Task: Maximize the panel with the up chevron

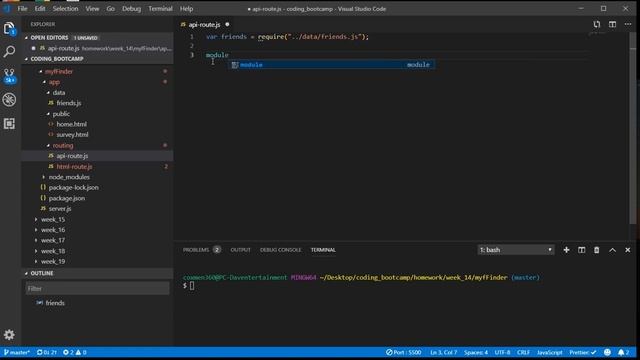Action: coord(612,250)
